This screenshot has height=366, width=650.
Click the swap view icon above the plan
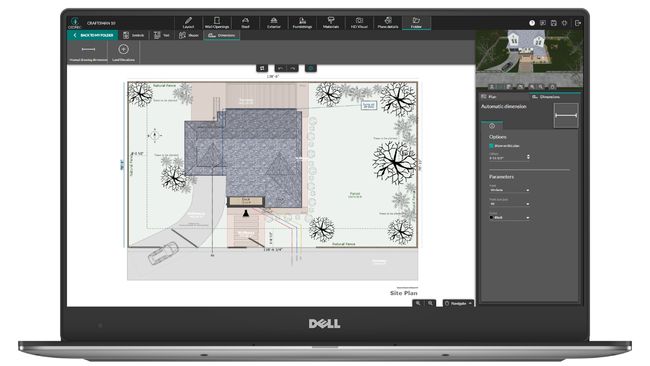tap(262, 68)
